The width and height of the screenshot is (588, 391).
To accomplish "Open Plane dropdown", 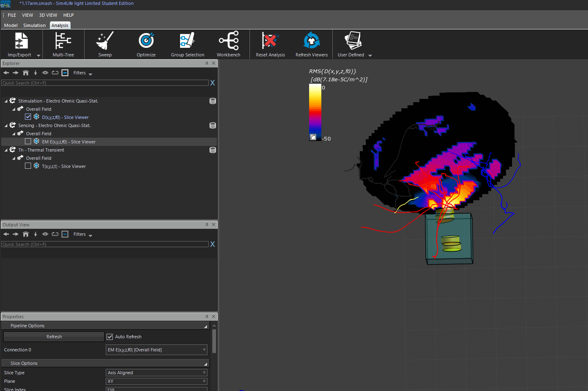I will (x=156, y=381).
